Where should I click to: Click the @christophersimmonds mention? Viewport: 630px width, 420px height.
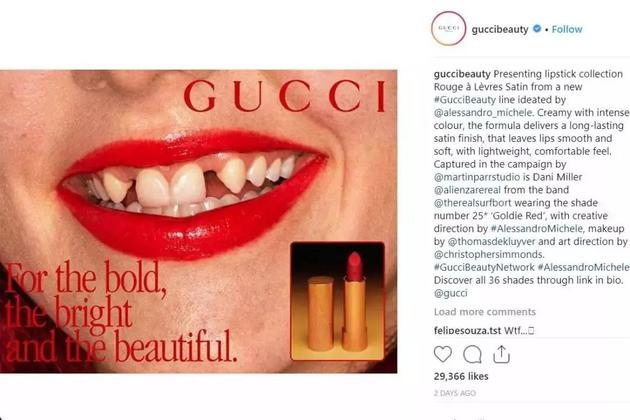pyautogui.click(x=489, y=254)
